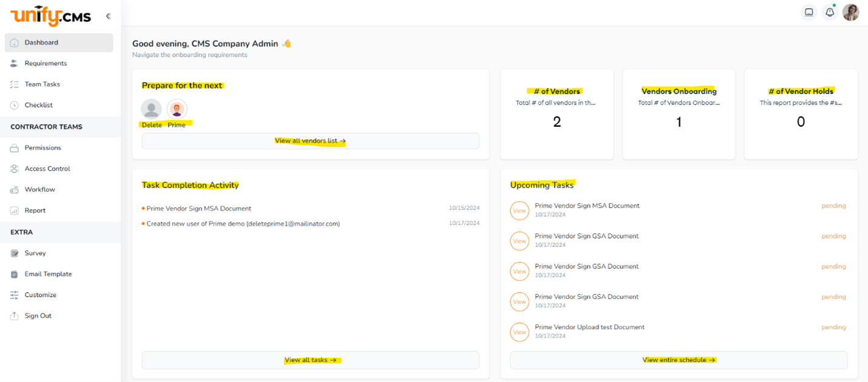The height and width of the screenshot is (382, 868).
Task: Open the Survey page icon
Action: point(15,253)
